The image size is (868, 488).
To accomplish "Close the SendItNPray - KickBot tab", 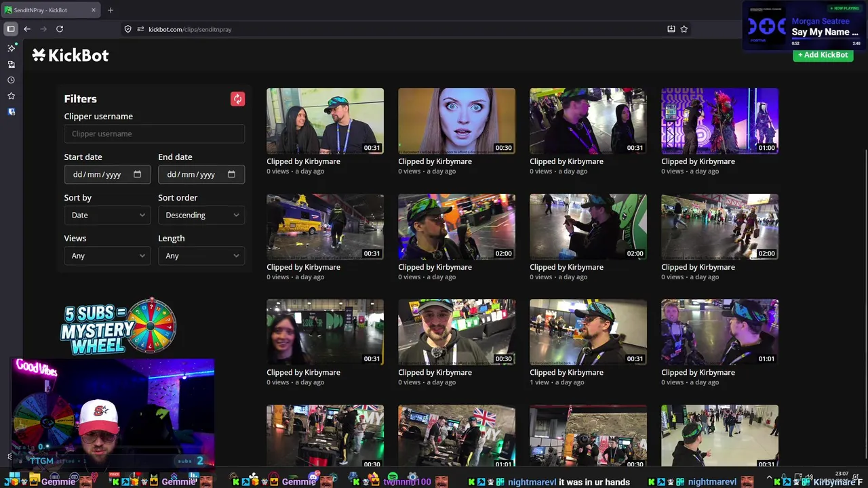I will tap(94, 10).
